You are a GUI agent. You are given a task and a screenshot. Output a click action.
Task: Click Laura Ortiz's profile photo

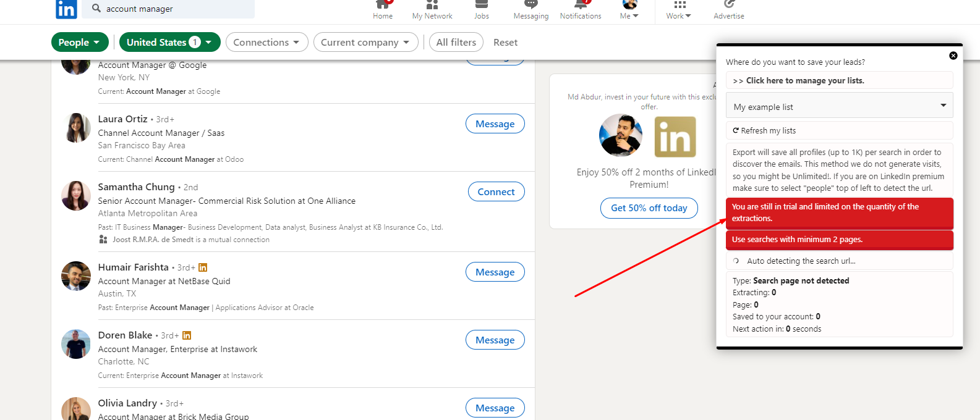point(76,128)
